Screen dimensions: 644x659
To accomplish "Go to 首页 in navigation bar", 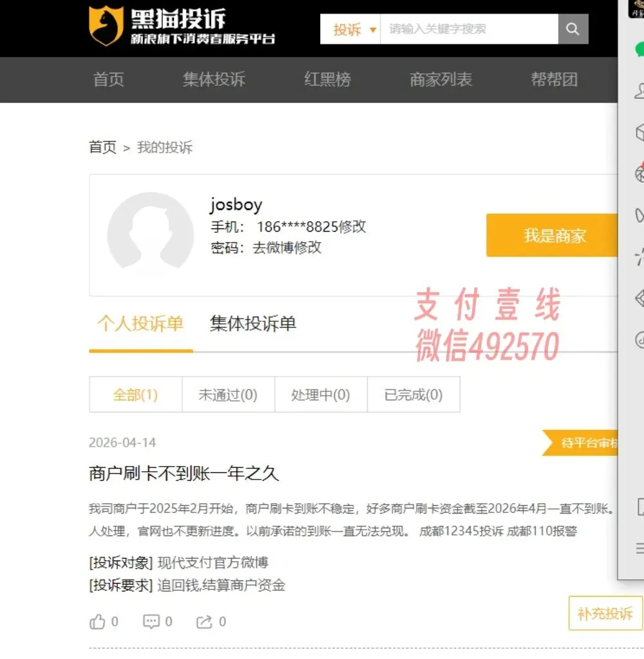I will [x=109, y=79].
